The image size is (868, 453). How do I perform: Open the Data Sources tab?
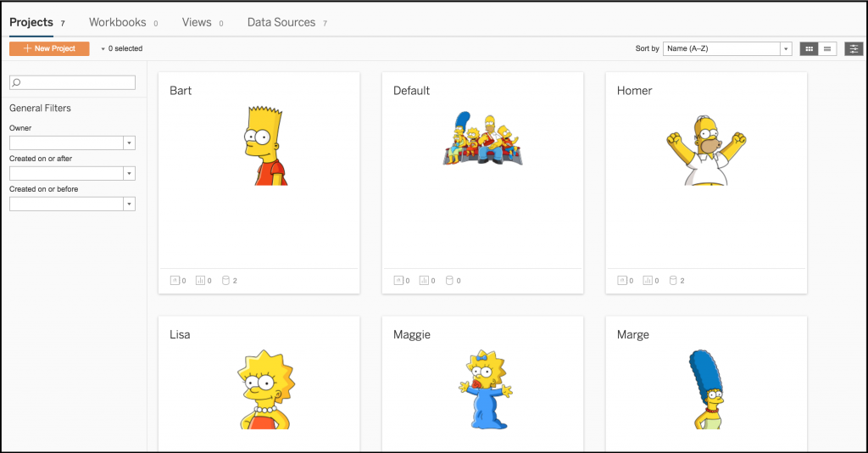pos(287,22)
